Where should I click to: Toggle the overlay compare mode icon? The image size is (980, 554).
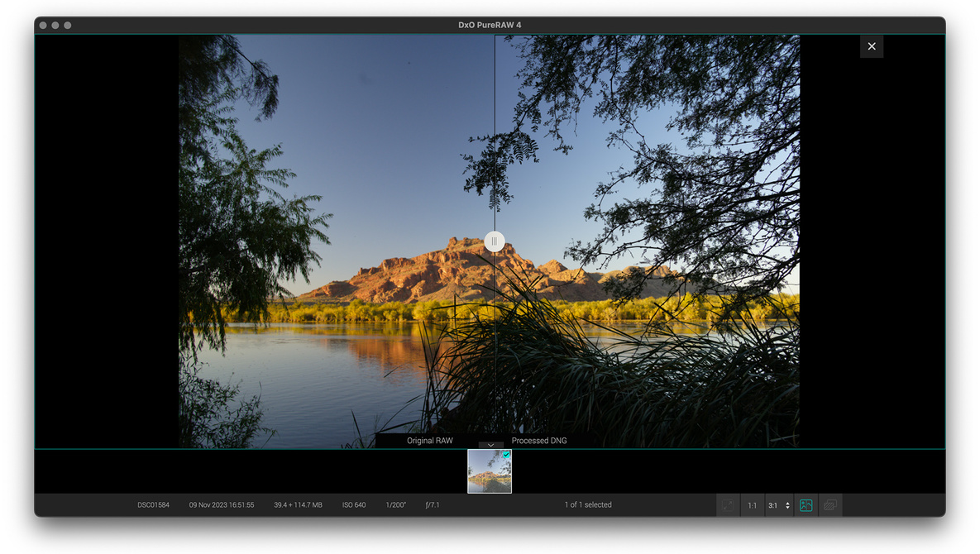[x=830, y=505]
